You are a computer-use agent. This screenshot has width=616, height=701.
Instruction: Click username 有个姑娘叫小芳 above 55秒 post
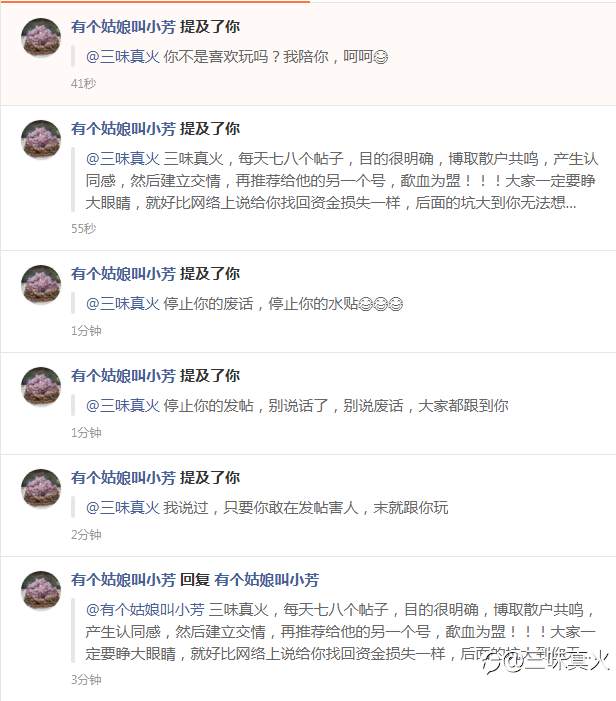pyautogui.click(x=123, y=129)
